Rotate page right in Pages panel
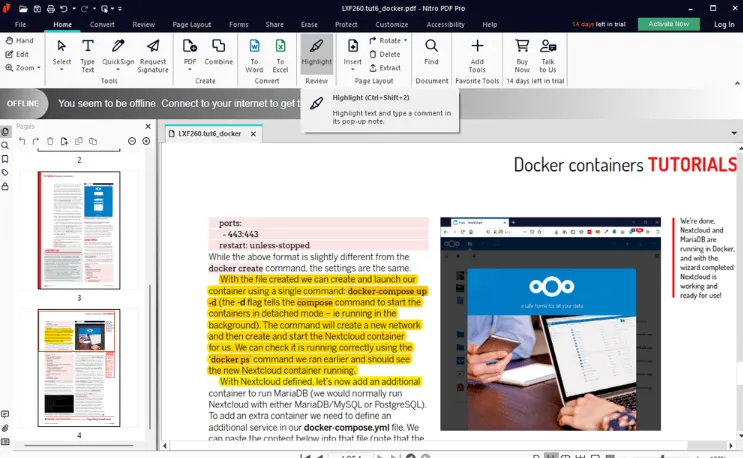The height and width of the screenshot is (458, 743). click(36, 141)
